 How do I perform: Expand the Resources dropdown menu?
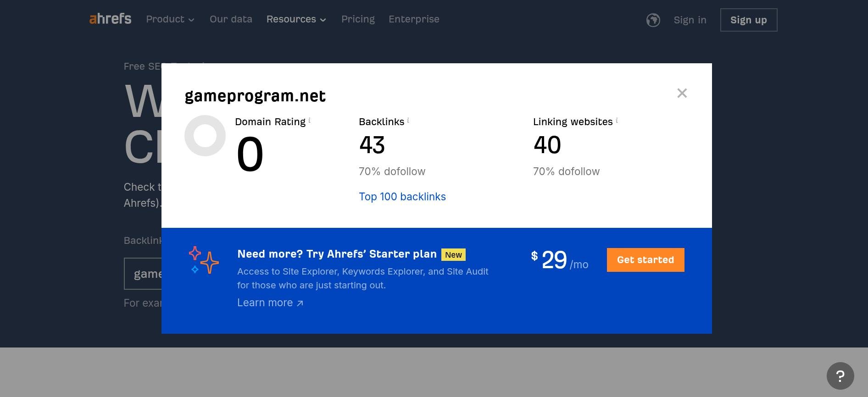pyautogui.click(x=296, y=19)
